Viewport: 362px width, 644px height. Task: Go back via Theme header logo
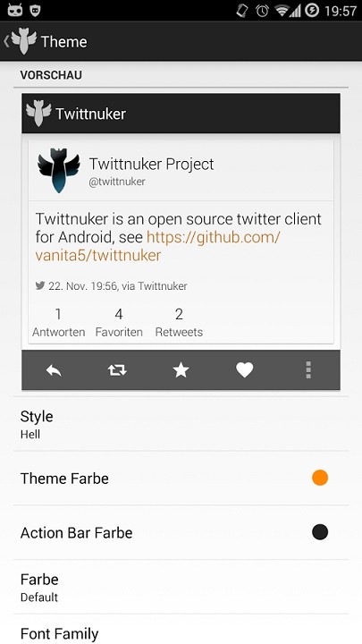[x=21, y=41]
